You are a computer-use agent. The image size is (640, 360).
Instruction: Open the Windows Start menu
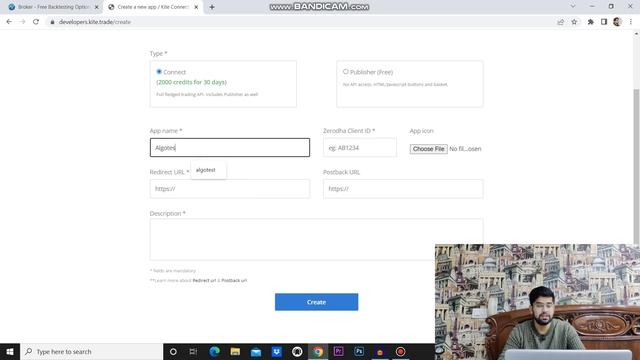click(10, 351)
